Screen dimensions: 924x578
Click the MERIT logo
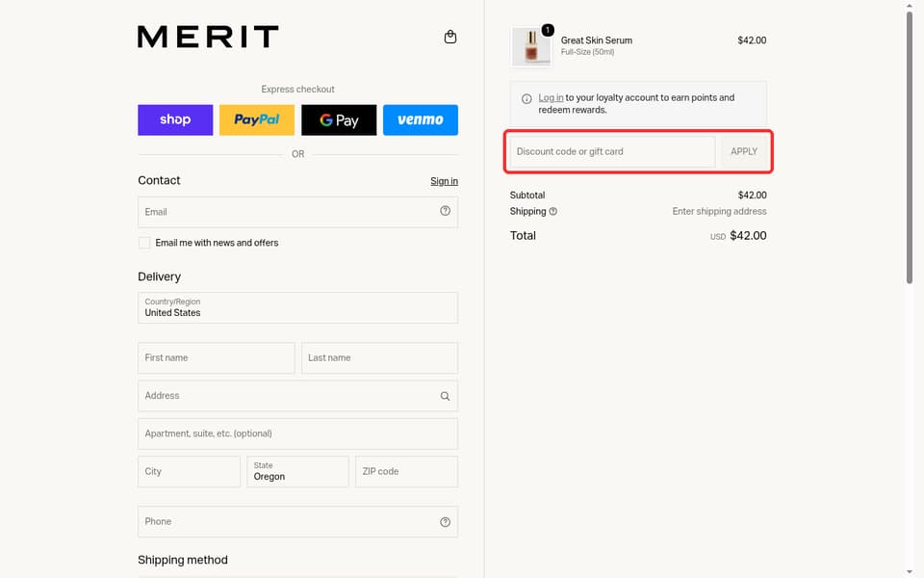point(208,37)
